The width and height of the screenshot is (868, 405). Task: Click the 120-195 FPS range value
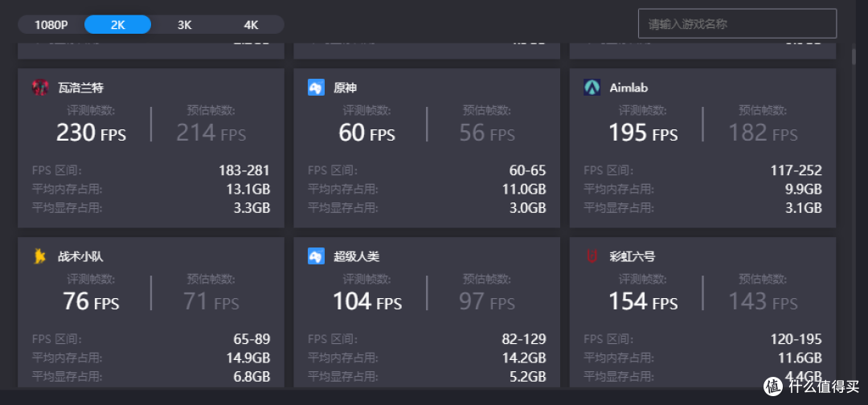point(796,339)
